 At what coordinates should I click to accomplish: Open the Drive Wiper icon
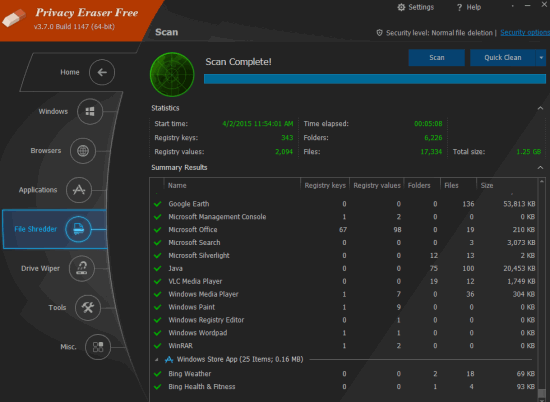click(82, 268)
